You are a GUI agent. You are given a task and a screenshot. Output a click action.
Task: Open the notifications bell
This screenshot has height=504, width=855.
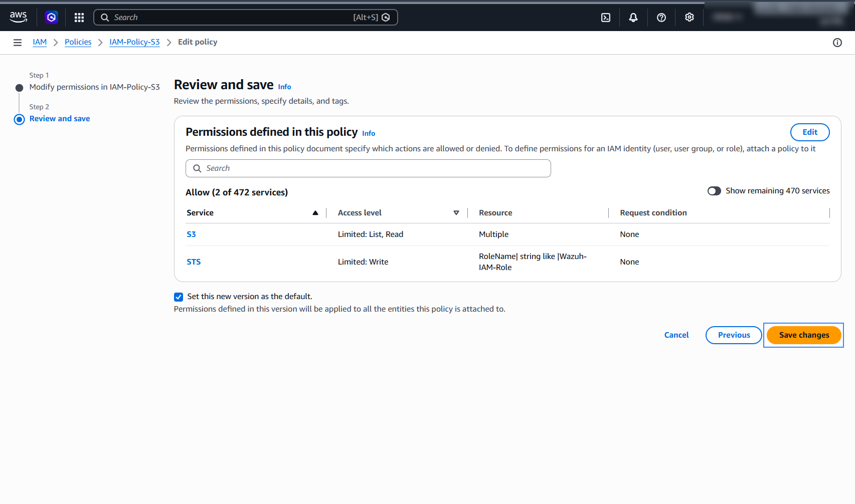pos(633,18)
